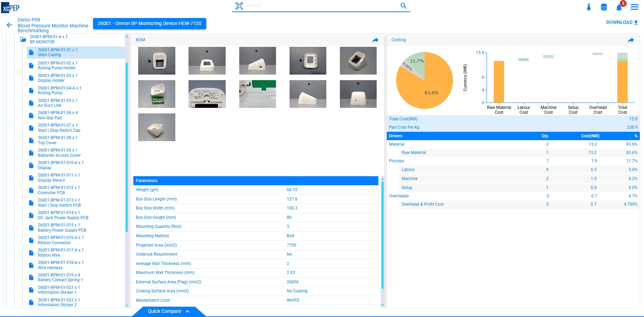Screen dimensions: 644x317
Task: Click the Total Cost(INR) row
Action: tap(513, 119)
